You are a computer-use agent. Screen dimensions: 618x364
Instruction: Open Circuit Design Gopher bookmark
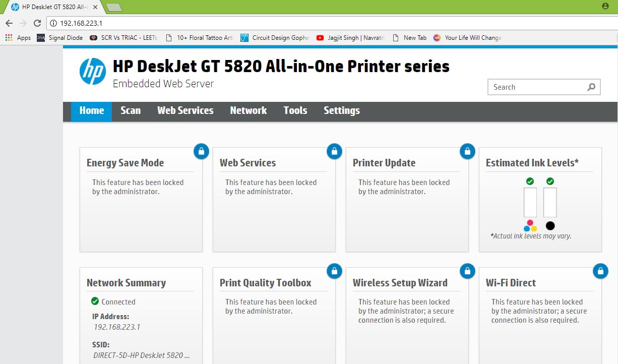tap(275, 38)
